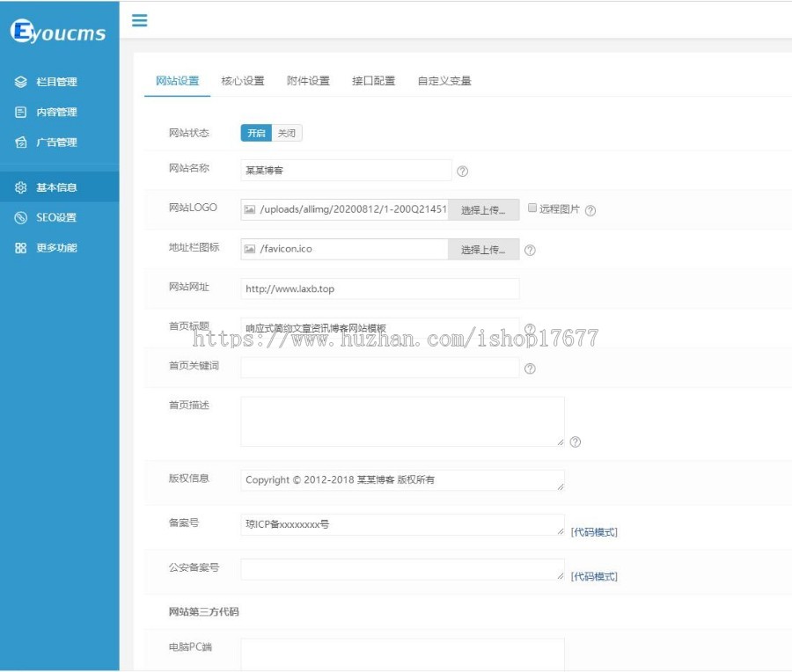This screenshot has height=672, width=792.
Task: Switch to 网站设置 tab
Action: pyautogui.click(x=177, y=81)
